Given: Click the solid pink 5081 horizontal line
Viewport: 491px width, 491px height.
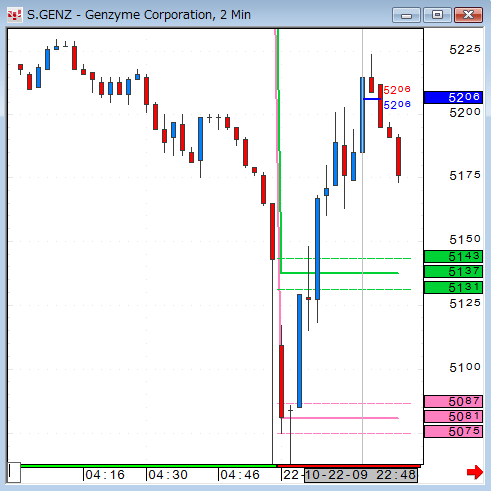Looking at the screenshot, I should [340, 418].
